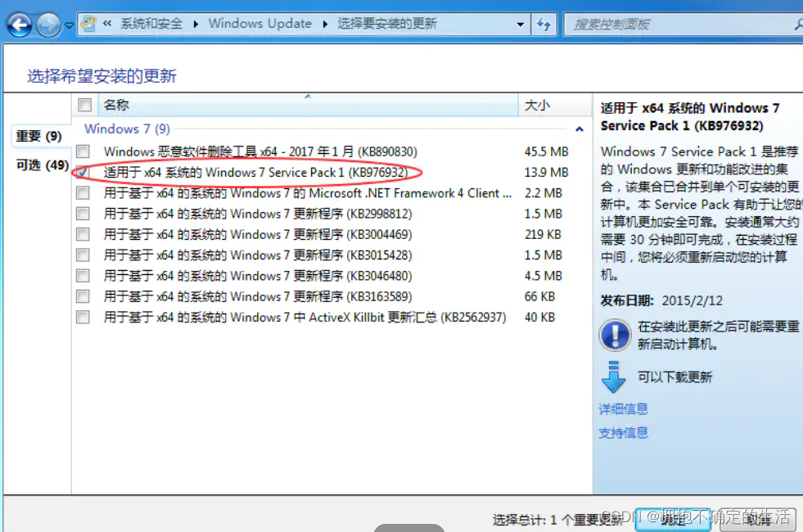Select the Microsoft .NET Framework 4 Client row
803x532 pixels.
coord(307,193)
